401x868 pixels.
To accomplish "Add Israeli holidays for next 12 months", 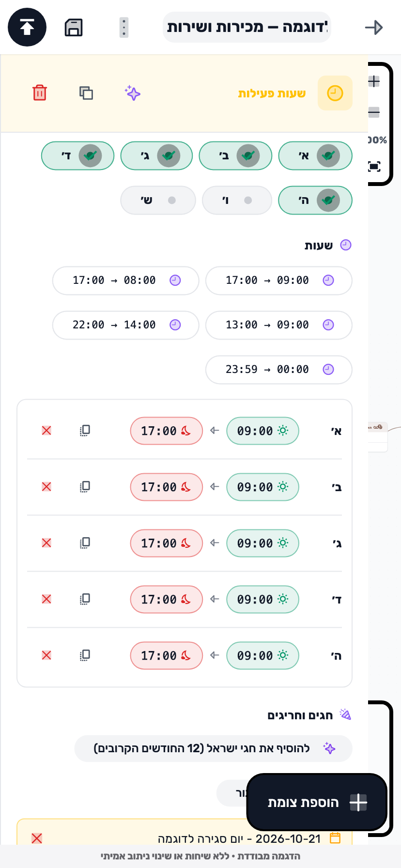I will 214,748.
